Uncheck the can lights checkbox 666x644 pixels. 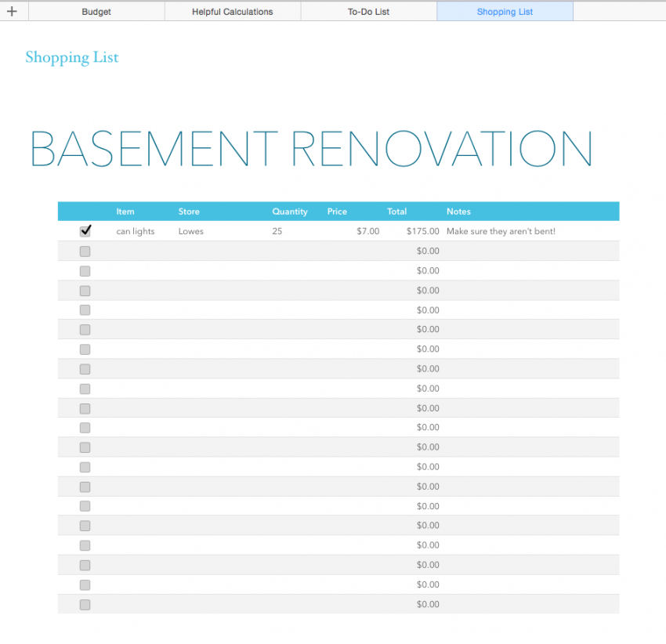pyautogui.click(x=85, y=231)
